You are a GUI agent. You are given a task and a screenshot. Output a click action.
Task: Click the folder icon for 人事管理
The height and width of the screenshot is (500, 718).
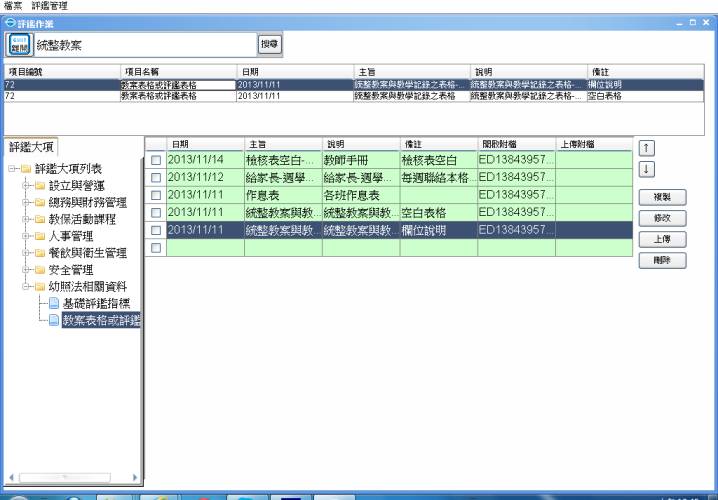coord(40,236)
